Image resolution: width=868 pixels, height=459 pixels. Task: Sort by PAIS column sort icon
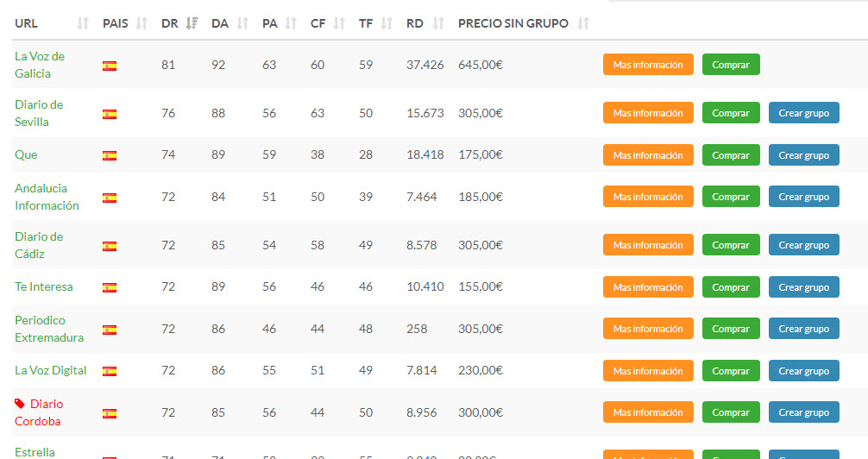click(x=142, y=23)
